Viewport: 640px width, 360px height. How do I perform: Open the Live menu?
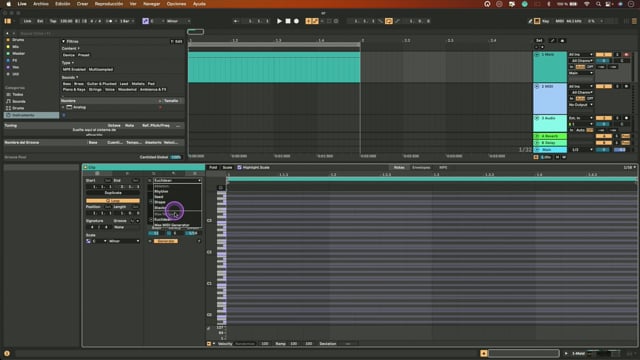22,4
